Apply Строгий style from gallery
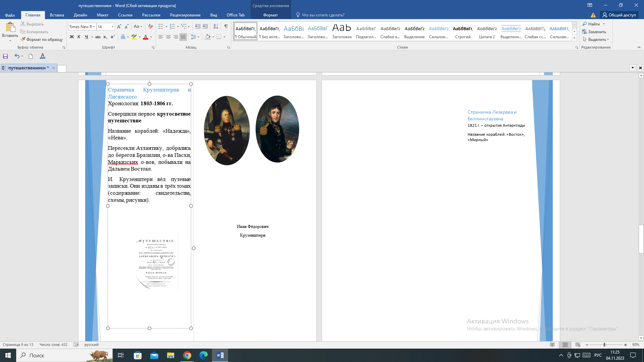The width and height of the screenshot is (644, 362). point(463,31)
